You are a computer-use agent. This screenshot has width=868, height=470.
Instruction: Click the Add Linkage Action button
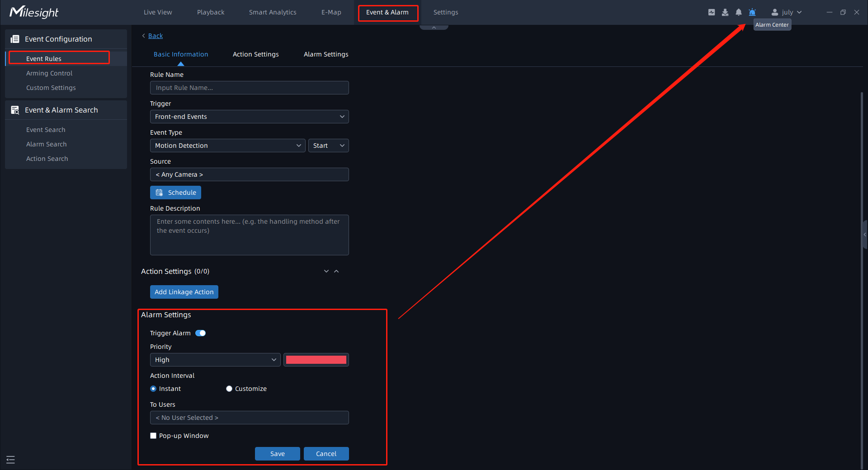(x=184, y=292)
